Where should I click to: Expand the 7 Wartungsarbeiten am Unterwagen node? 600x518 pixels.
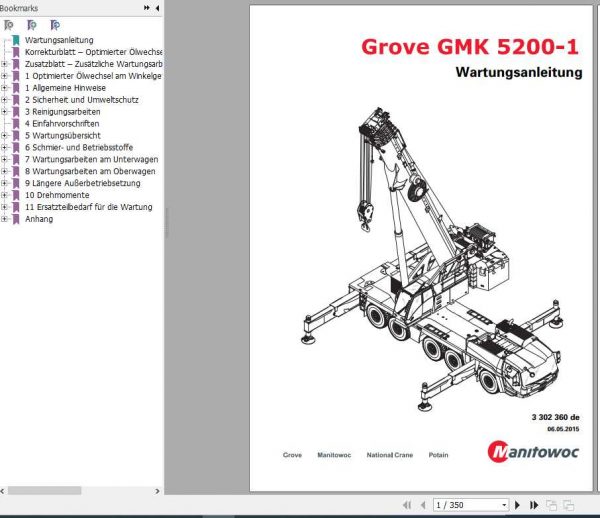pos(4,159)
